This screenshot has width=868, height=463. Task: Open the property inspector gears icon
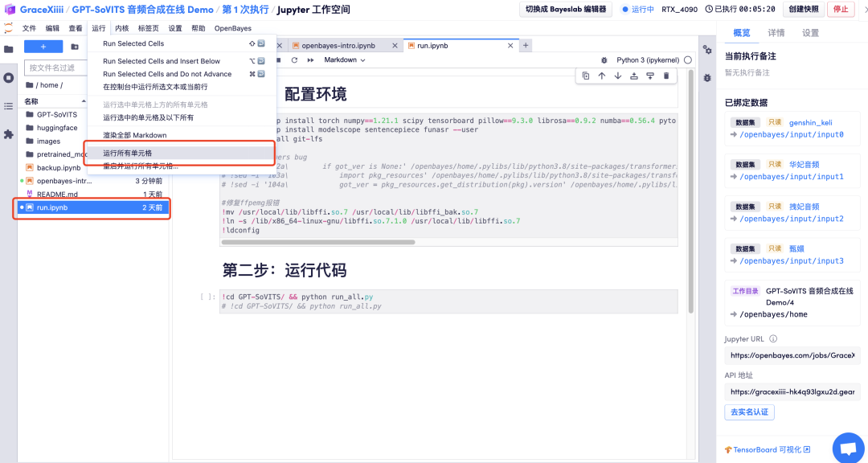click(707, 50)
